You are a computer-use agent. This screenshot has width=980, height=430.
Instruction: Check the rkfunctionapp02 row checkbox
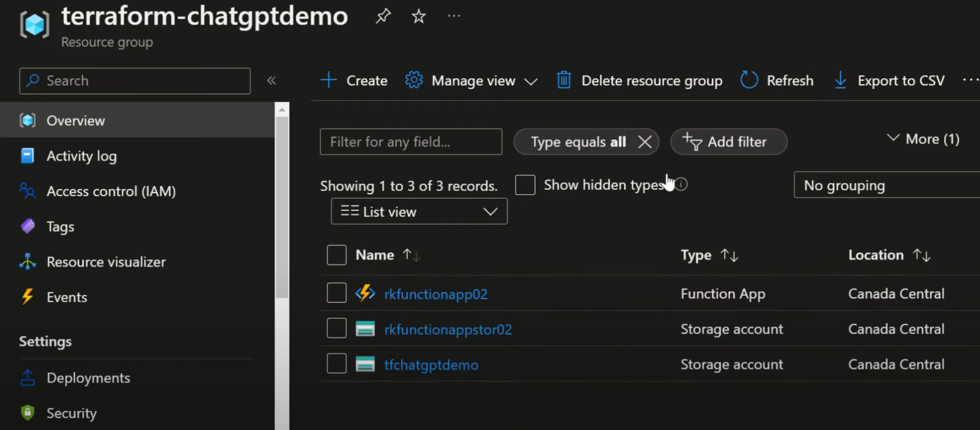[337, 293]
